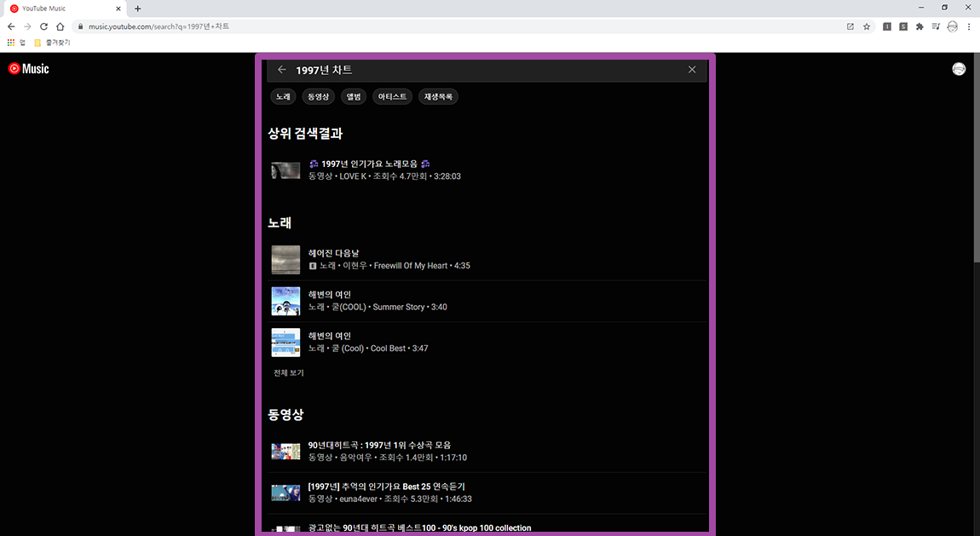This screenshot has height=536, width=980.
Task: Open video 90년대히트곡 : 1997년 1위 수상곡 모음
Action: (379, 445)
